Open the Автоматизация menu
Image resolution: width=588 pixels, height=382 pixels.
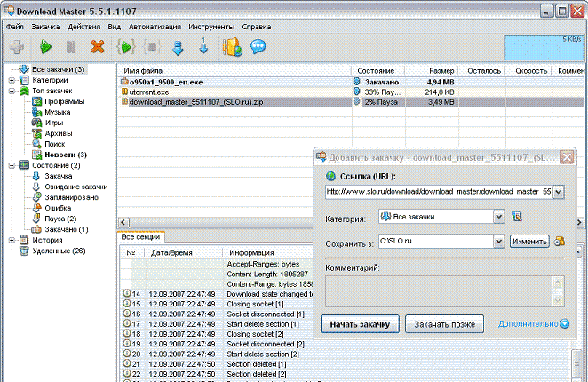tap(155, 27)
